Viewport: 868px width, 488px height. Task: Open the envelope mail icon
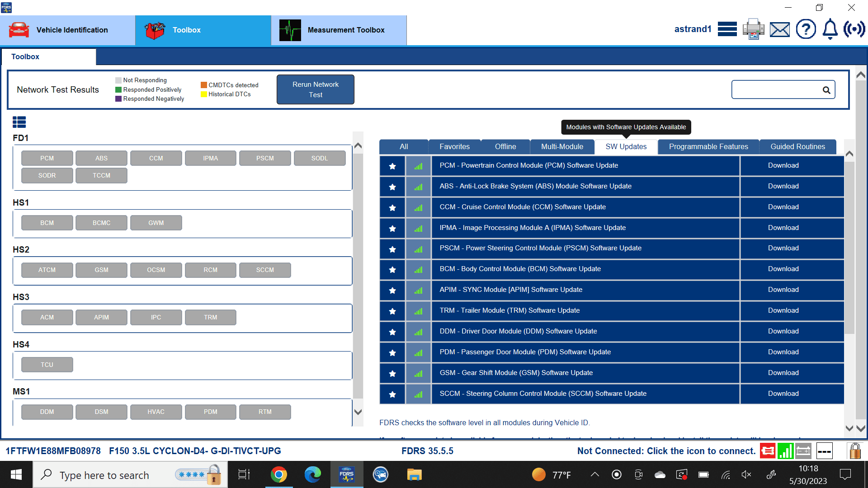(780, 29)
